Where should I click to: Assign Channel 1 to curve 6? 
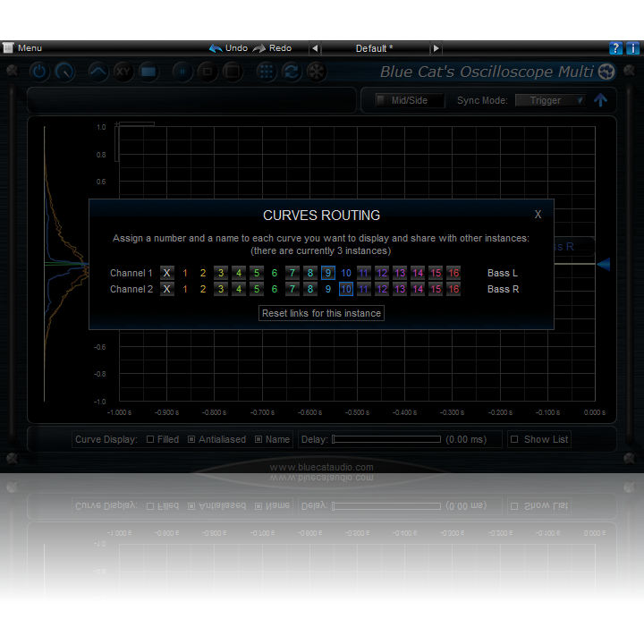(x=275, y=273)
